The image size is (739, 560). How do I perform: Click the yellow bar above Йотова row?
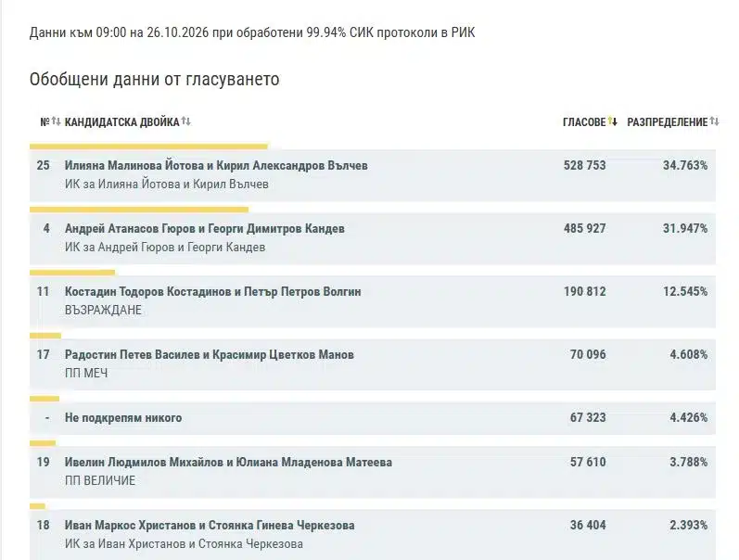[148, 146]
